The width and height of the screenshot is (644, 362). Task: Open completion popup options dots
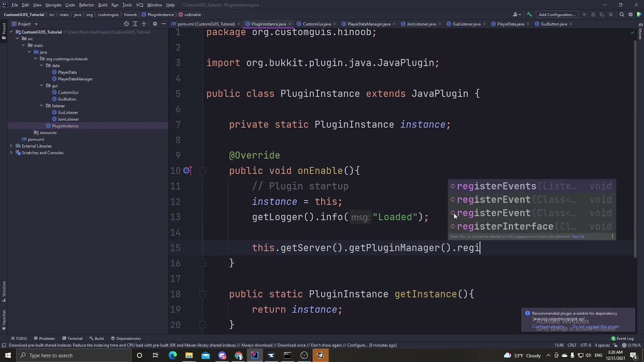[612, 236]
